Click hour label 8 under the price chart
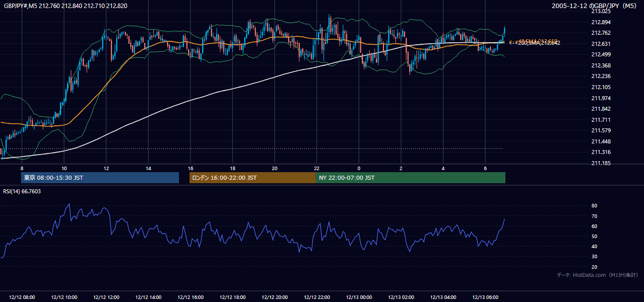The image size is (644, 302). (x=22, y=168)
